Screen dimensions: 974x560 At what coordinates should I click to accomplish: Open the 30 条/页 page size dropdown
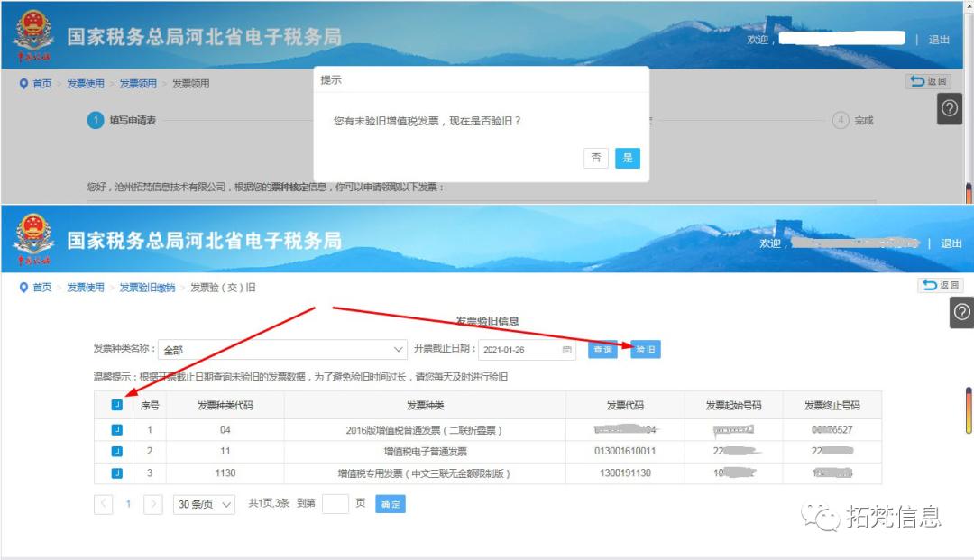204,504
